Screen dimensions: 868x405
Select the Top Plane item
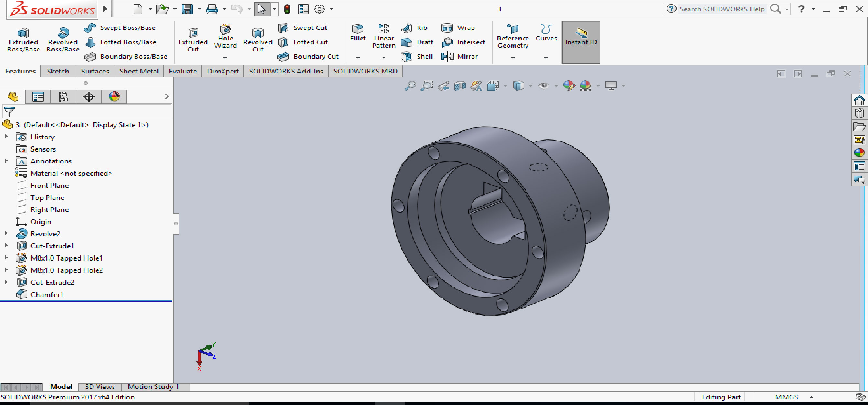[x=40, y=197]
